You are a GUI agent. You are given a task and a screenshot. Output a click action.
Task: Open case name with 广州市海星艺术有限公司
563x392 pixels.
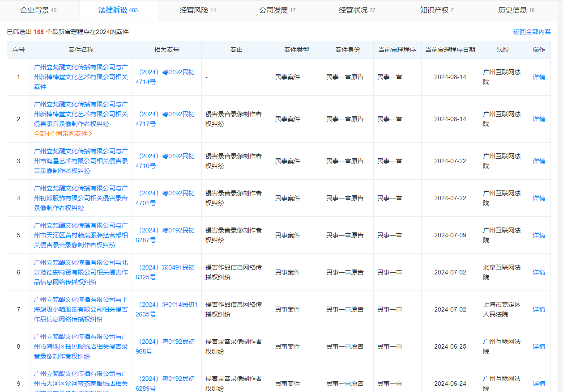click(x=81, y=161)
